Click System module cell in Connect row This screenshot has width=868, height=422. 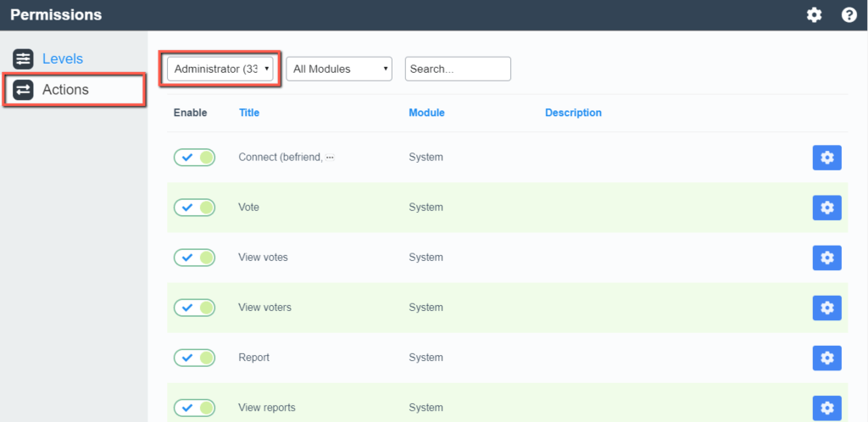[426, 158]
